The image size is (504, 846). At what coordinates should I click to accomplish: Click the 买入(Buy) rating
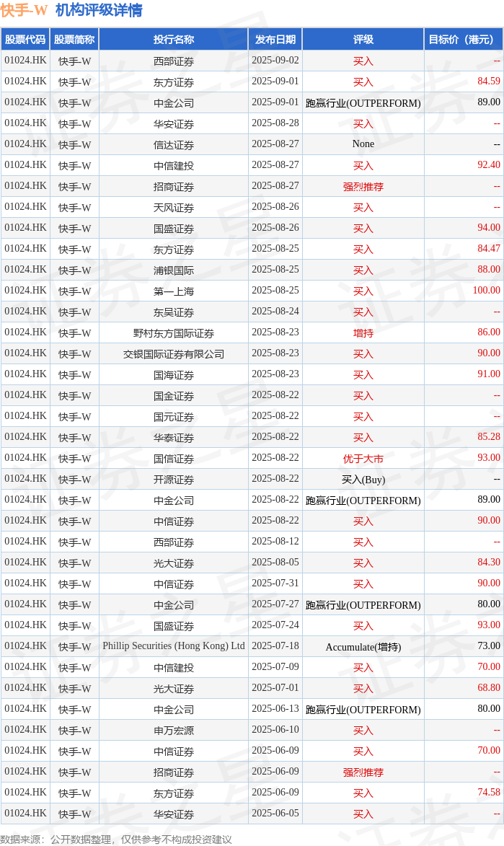point(363,479)
